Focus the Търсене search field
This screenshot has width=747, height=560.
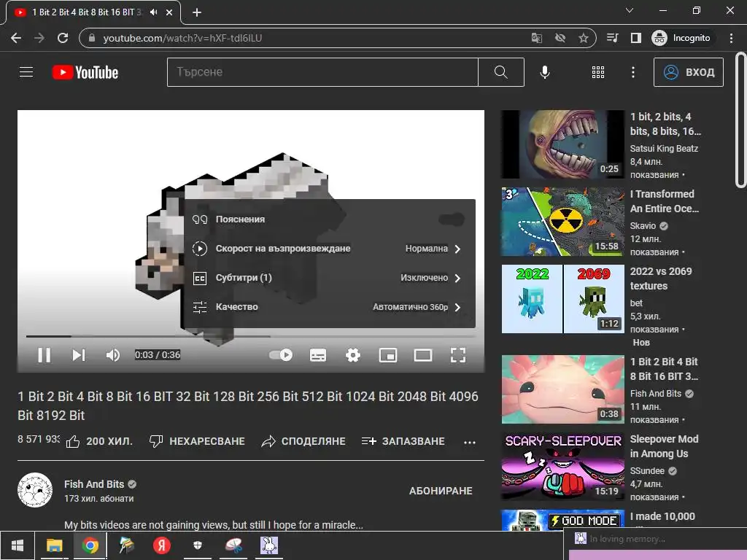[x=322, y=72]
